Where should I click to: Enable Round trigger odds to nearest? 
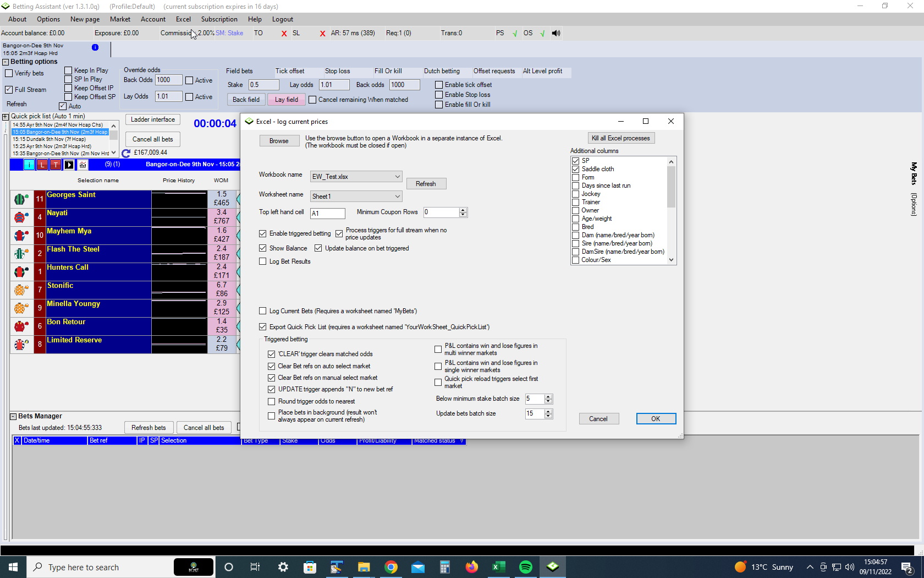[272, 401]
